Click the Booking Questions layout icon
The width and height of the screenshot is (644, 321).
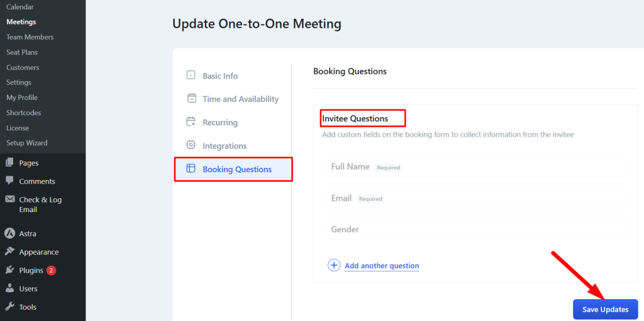[191, 169]
